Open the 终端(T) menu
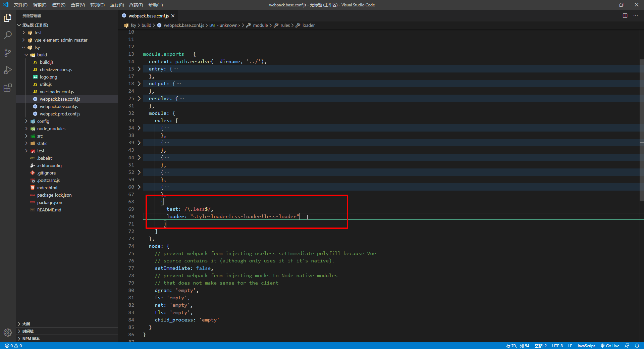The image size is (644, 349). point(136,5)
